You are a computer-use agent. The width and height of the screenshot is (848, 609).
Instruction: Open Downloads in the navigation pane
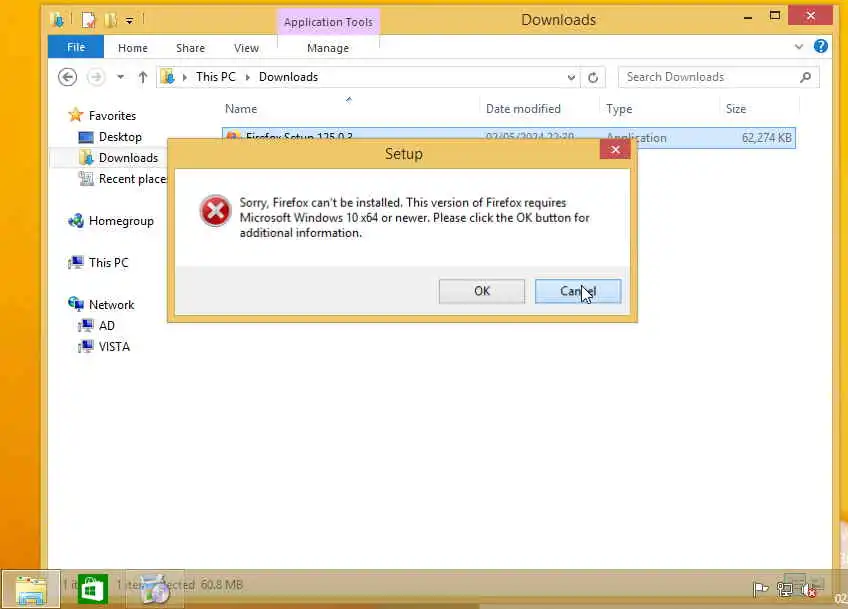pos(128,158)
